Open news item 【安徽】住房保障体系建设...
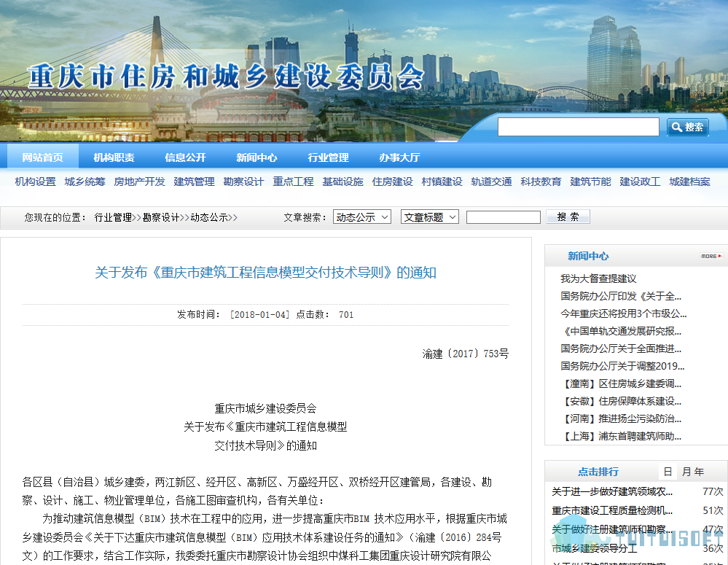Image resolution: width=728 pixels, height=565 pixels. (621, 401)
